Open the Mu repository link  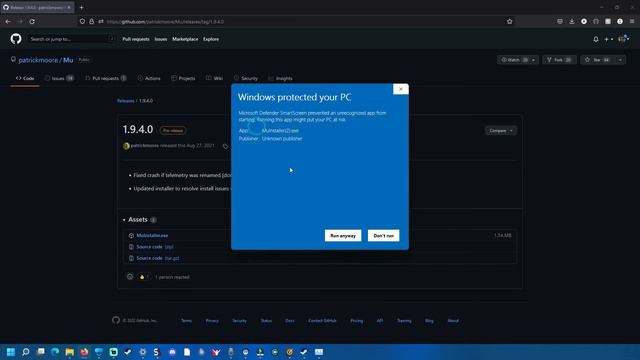pyautogui.click(x=68, y=60)
